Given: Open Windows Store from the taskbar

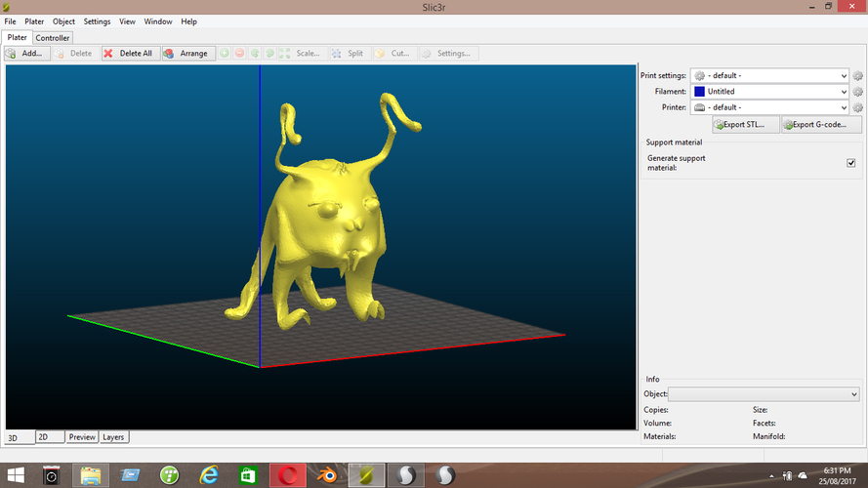Looking at the screenshot, I should point(248,475).
